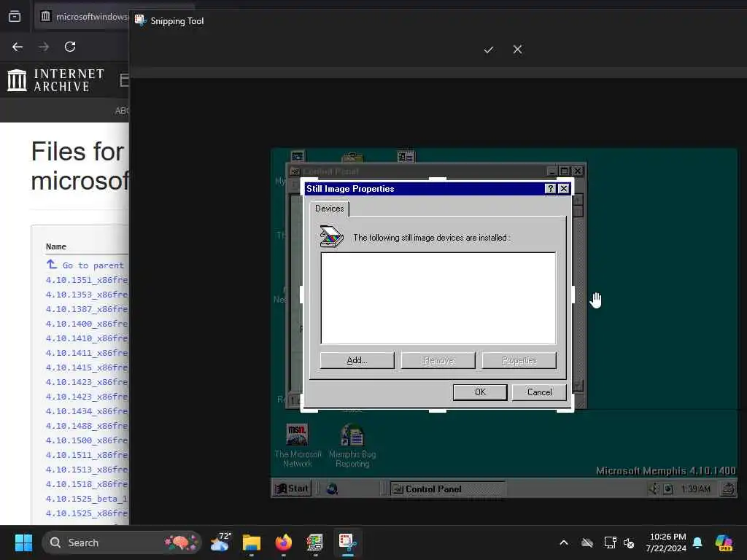This screenshot has width=747, height=560.
Task: Open the Copilot icon in the taskbar
Action: (724, 542)
